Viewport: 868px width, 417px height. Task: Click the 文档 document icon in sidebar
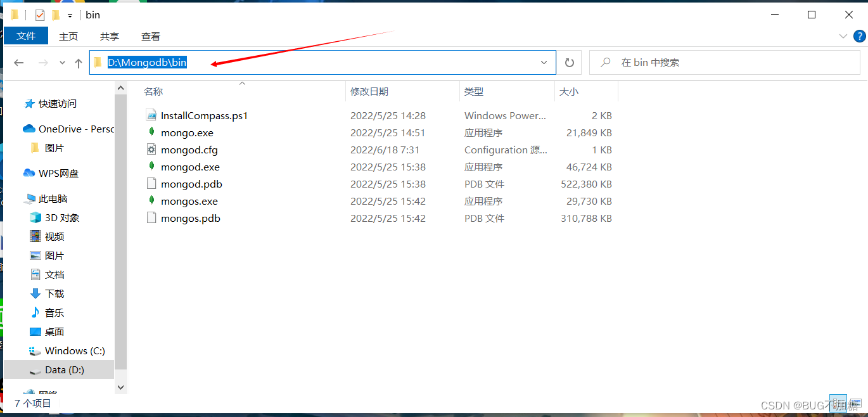(35, 274)
